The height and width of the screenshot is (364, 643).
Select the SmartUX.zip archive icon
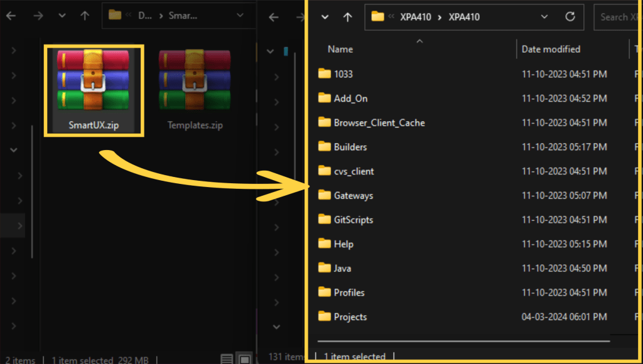tap(94, 82)
